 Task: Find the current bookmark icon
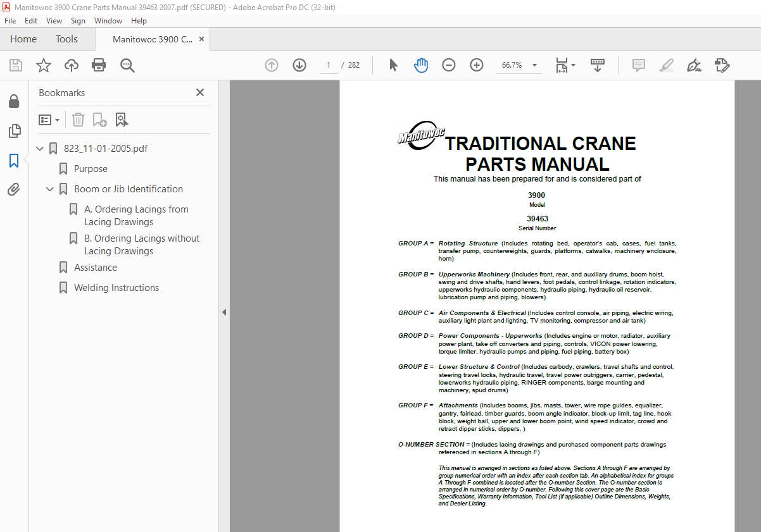coord(122,120)
